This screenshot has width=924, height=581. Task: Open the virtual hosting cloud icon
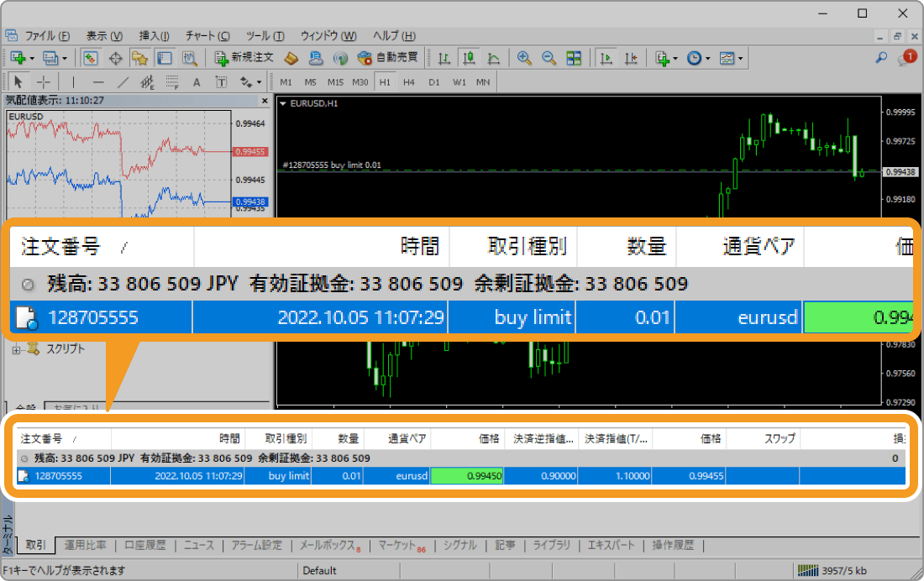click(x=316, y=58)
